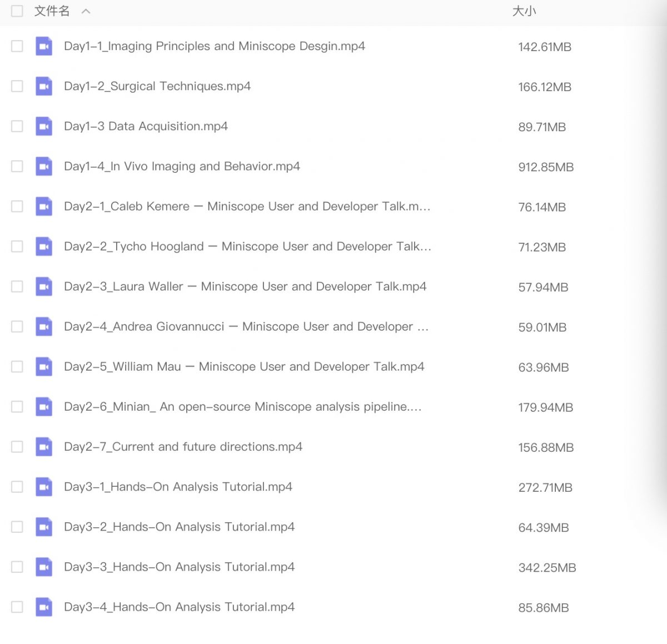Image resolution: width=667 pixels, height=644 pixels.
Task: Click the 912.85MB size entry row
Action: (x=545, y=167)
